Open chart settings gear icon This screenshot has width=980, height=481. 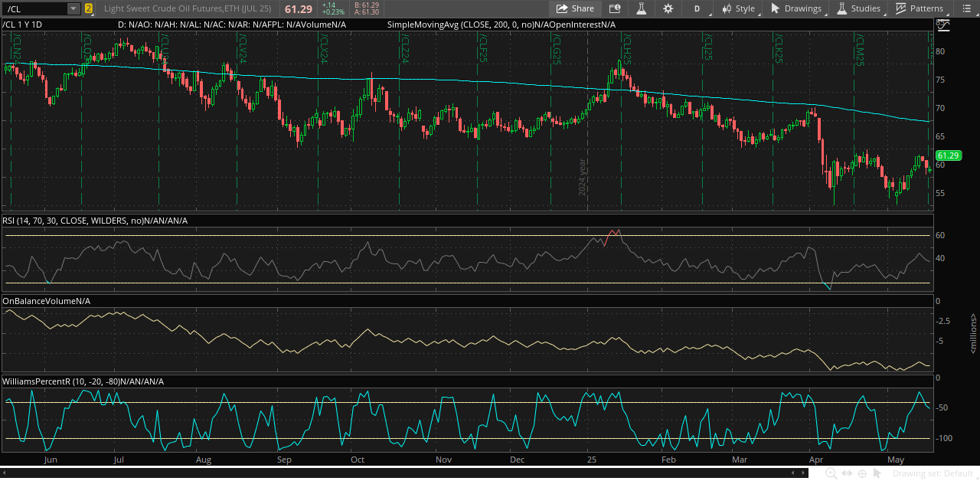668,8
